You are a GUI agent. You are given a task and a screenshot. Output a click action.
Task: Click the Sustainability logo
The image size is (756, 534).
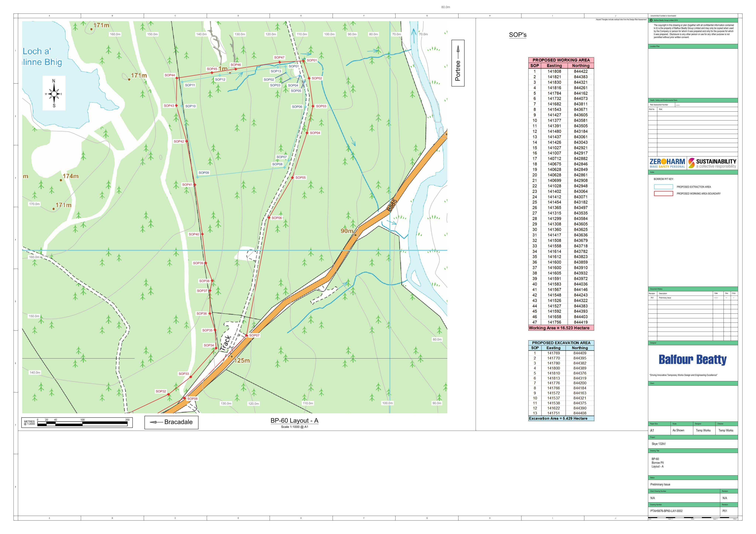click(713, 163)
